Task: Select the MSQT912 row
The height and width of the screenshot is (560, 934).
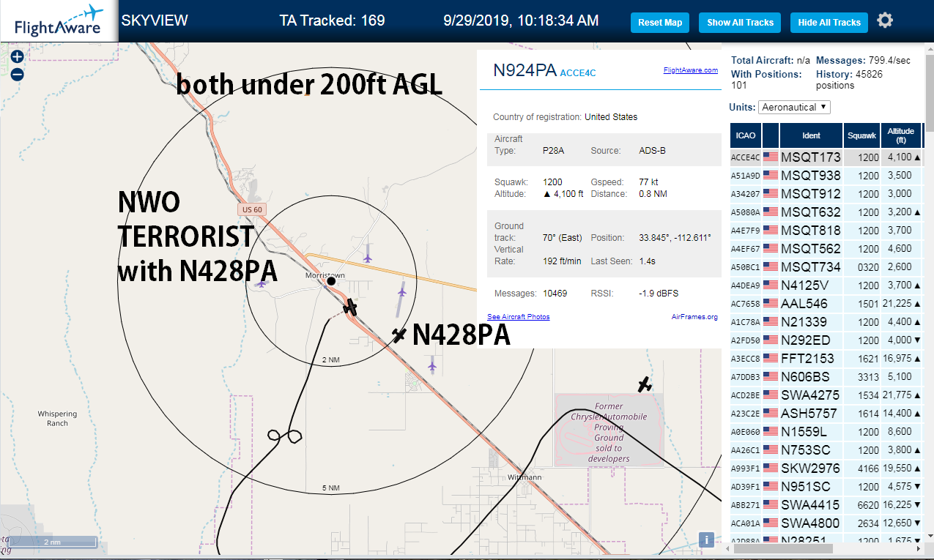Action: 826,193
